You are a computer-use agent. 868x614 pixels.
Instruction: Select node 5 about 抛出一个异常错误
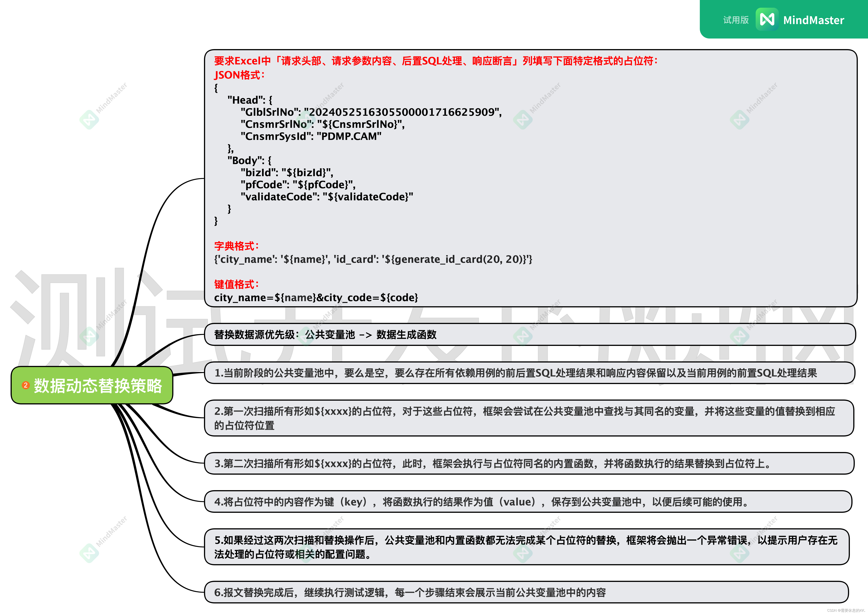pos(527,547)
